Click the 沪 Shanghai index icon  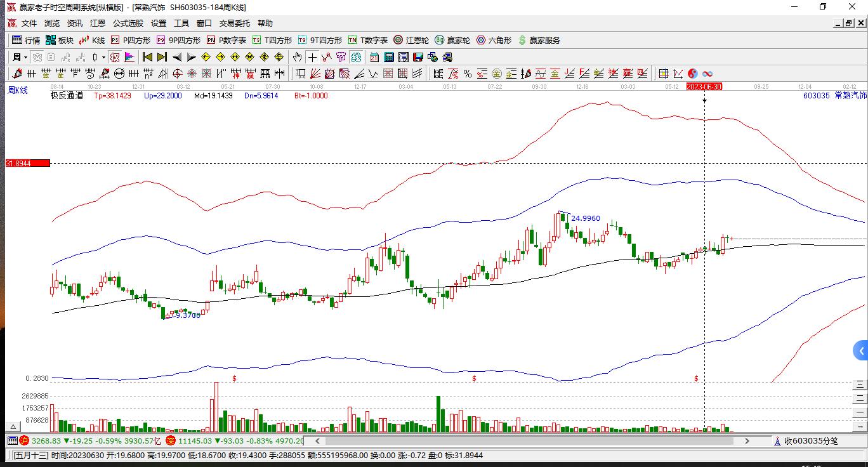coord(24,440)
